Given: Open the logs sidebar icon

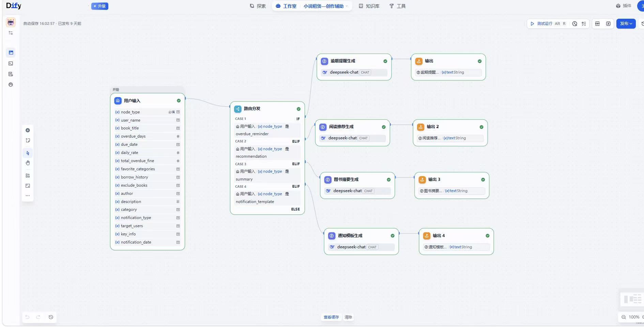Looking at the screenshot, I should coord(11,74).
